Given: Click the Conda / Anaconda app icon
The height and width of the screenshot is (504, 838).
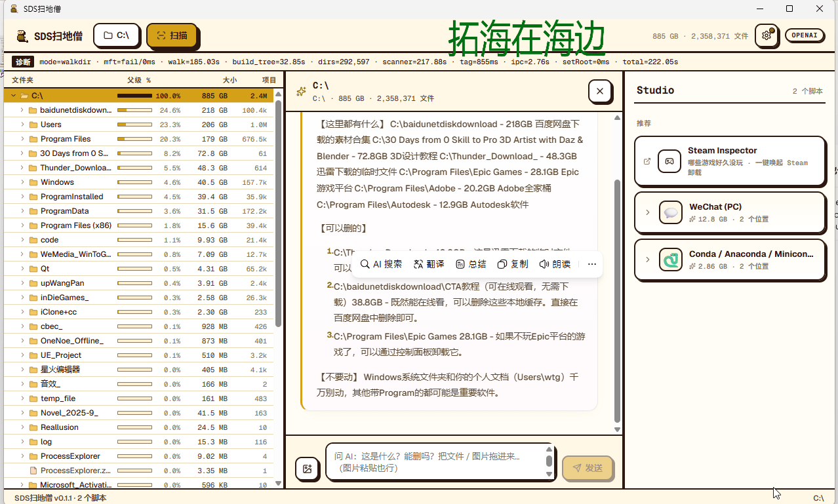Looking at the screenshot, I should pyautogui.click(x=671, y=260).
